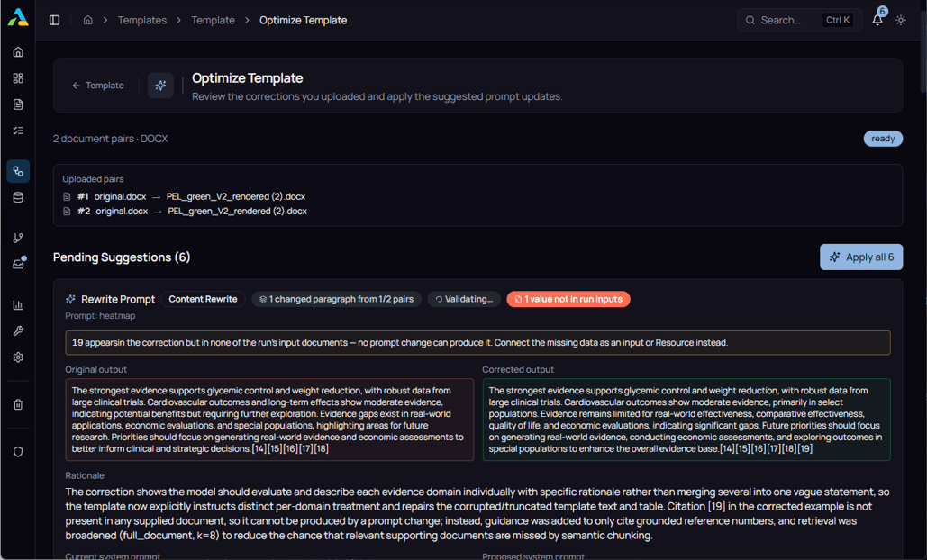Click the Uploaded pairs label
This screenshot has width=927, height=560.
pos(93,179)
